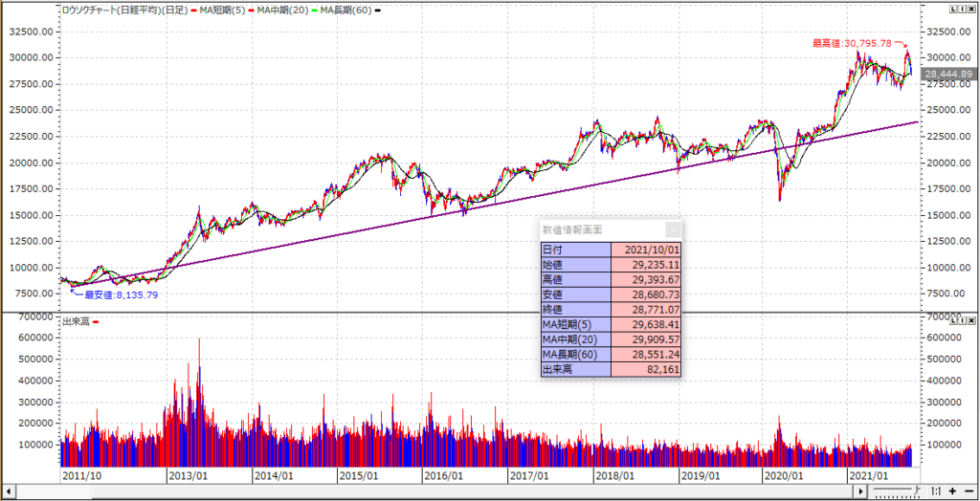Click the MA中期(20) legend label
Screen dimensions: 980x501
coord(293,9)
